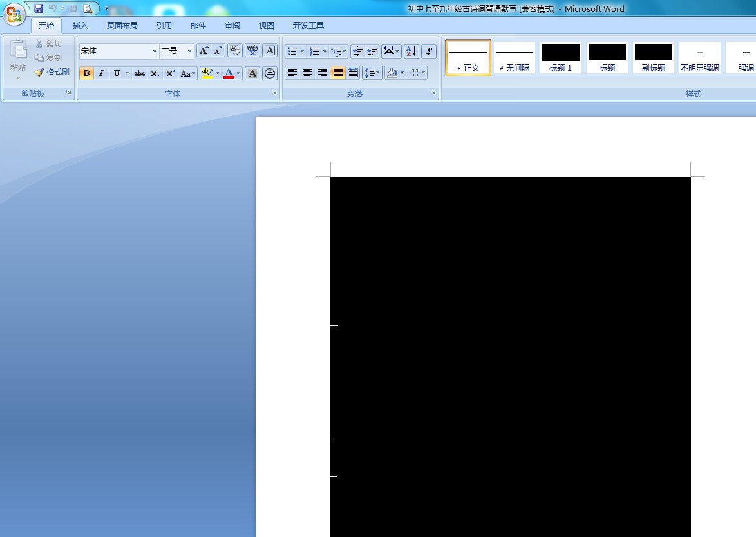Undo the last action
756x537 pixels.
(x=52, y=8)
